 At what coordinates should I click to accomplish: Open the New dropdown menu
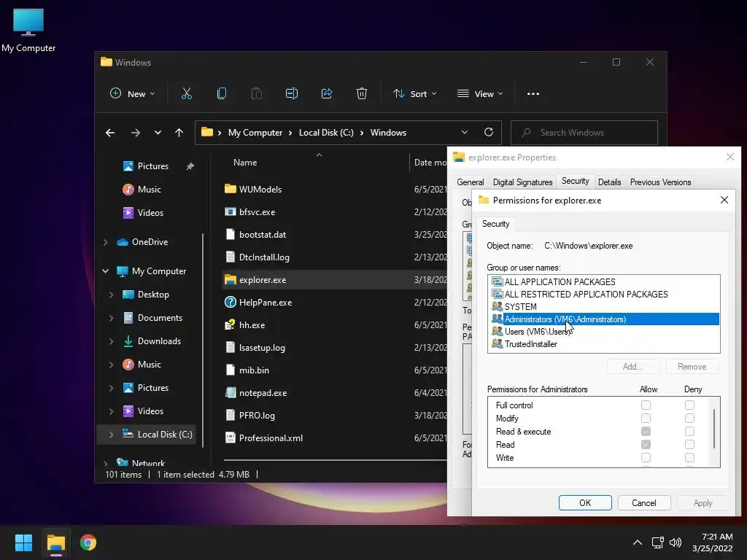click(133, 94)
